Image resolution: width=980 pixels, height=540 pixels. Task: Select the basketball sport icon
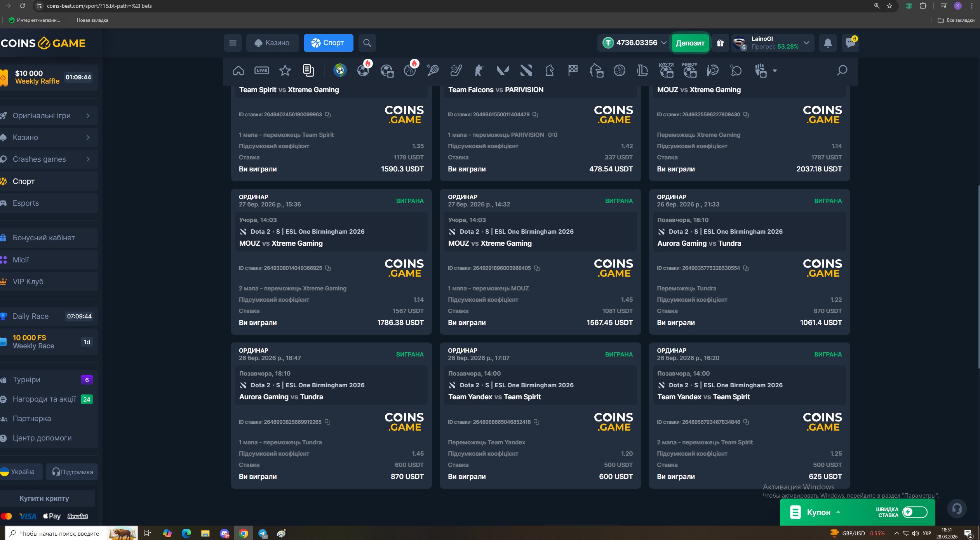point(410,70)
